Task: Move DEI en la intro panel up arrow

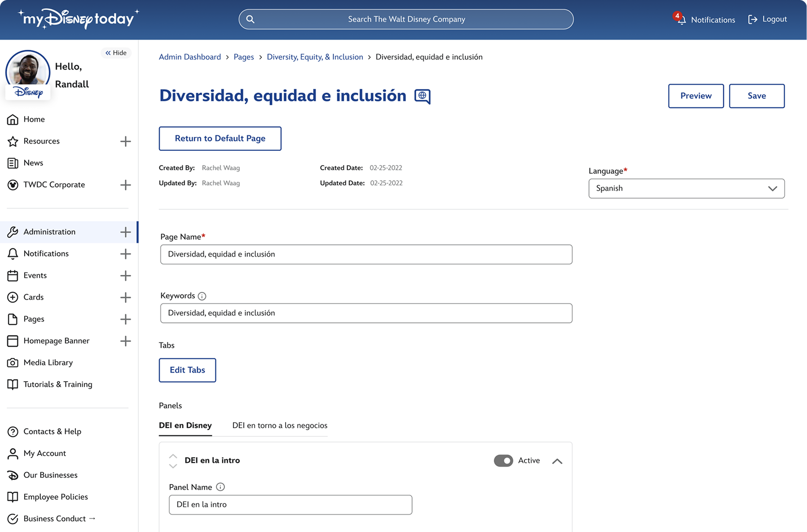Action: [173, 456]
